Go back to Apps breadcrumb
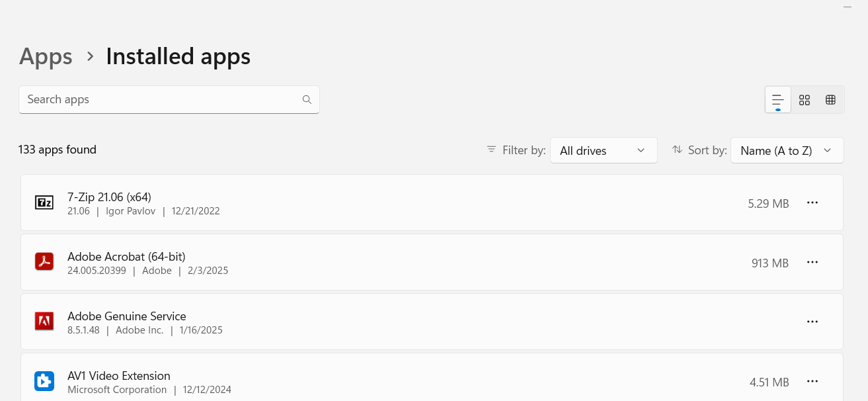Screen dimensions: 868x401 pyautogui.click(x=46, y=57)
